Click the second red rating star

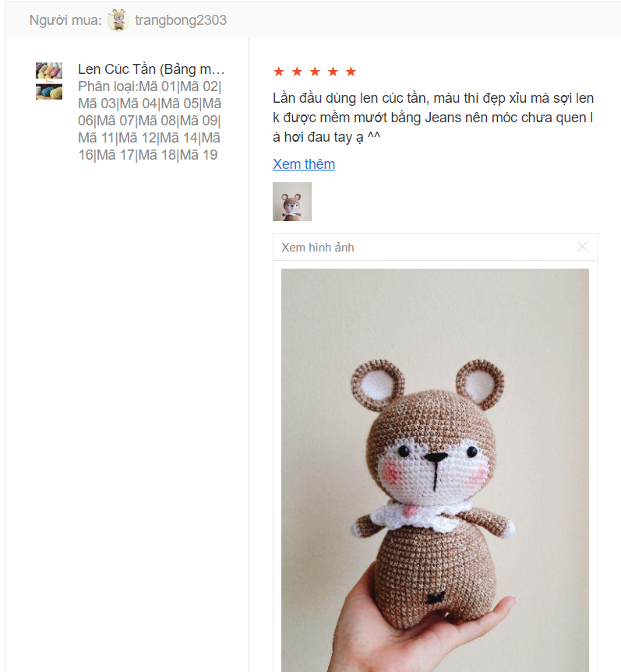[x=297, y=72]
